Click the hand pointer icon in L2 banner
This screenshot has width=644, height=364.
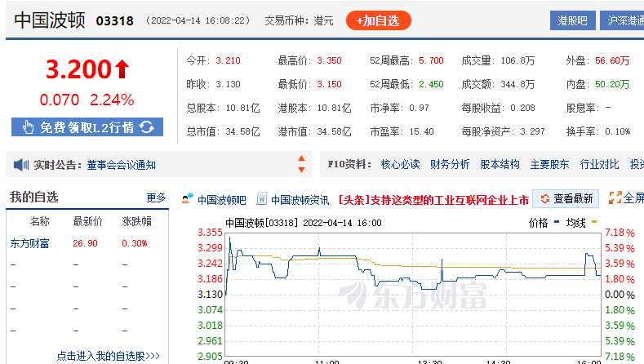(28, 127)
